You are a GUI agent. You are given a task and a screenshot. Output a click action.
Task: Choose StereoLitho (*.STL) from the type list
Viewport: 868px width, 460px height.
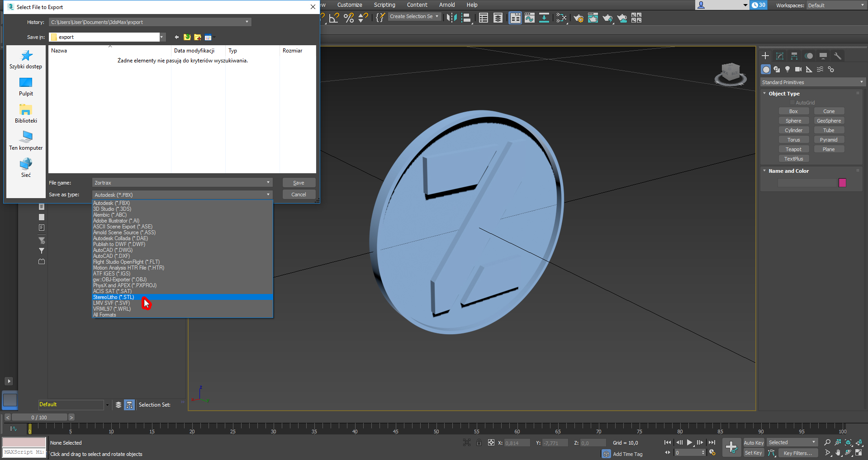114,297
